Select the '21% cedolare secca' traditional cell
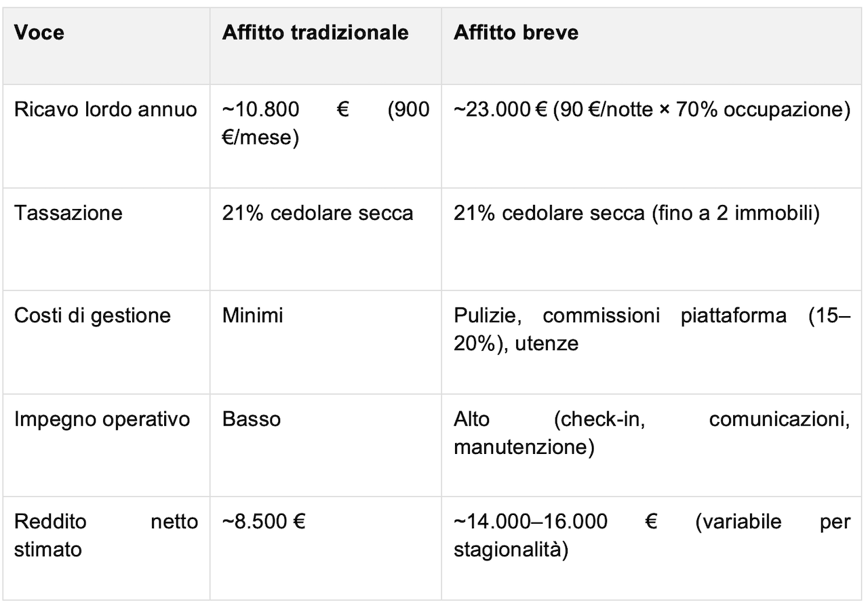This screenshot has height=610, width=868. point(325,239)
